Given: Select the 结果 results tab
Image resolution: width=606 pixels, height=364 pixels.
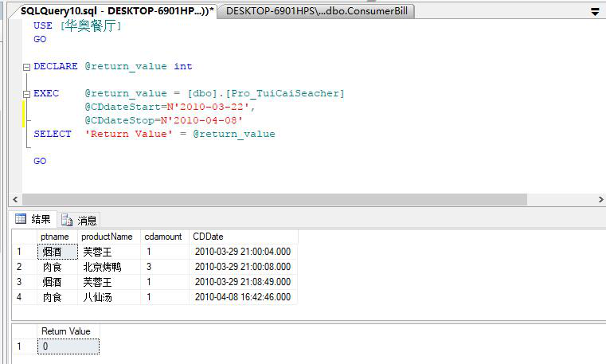Looking at the screenshot, I should [x=33, y=219].
